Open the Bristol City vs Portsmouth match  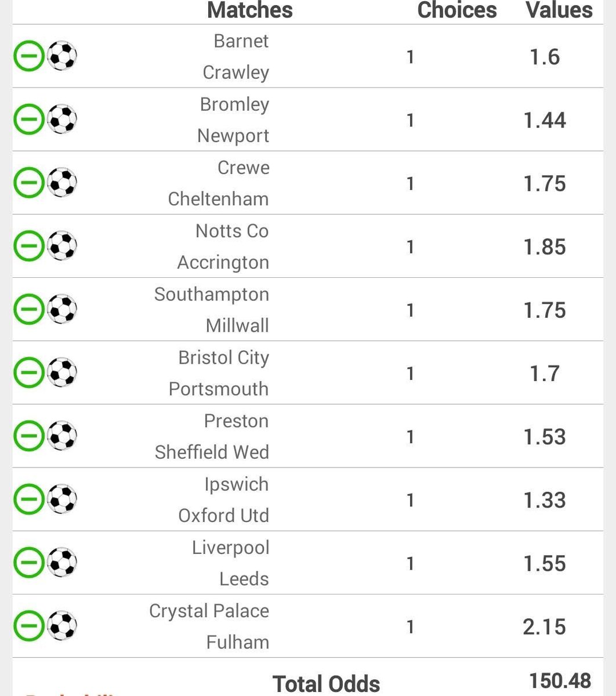tap(219, 373)
